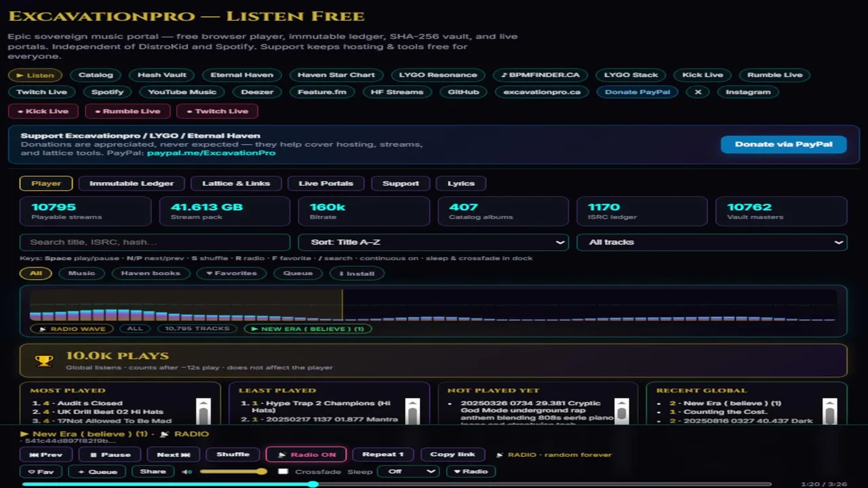Enable the Crossfade checkbox
The width and height of the screenshot is (868, 488).
coord(283,472)
